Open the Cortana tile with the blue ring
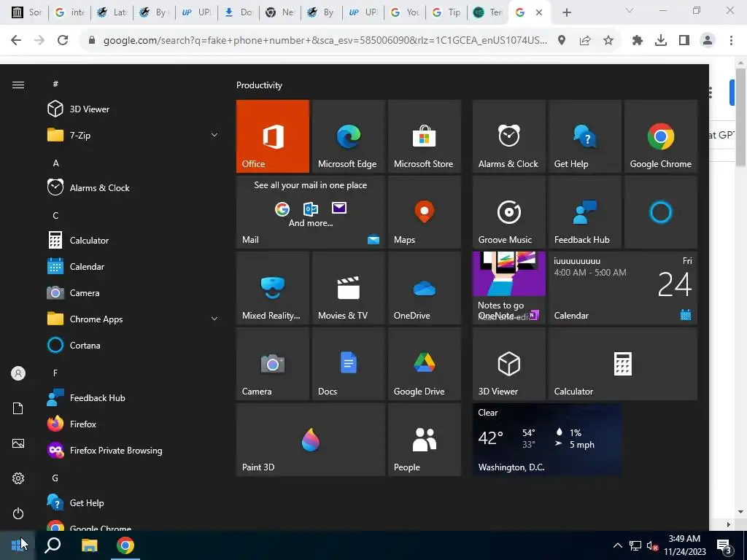 click(660, 212)
